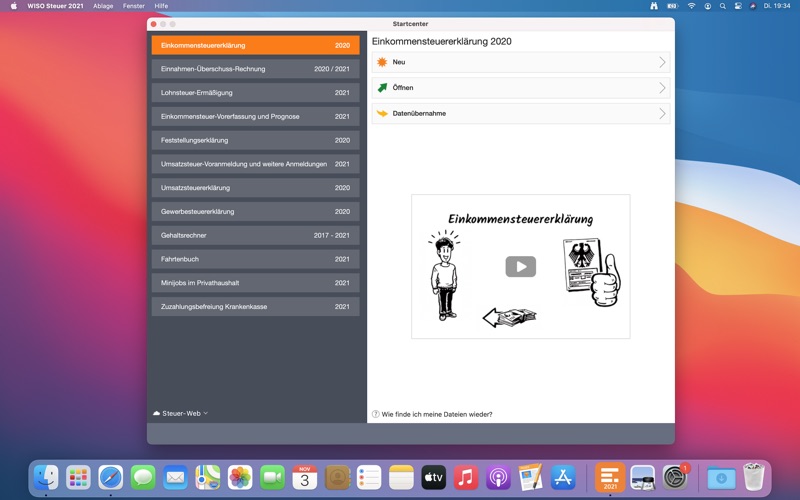Click the chevron on the Neu row
This screenshot has width=800, height=500.
point(662,62)
